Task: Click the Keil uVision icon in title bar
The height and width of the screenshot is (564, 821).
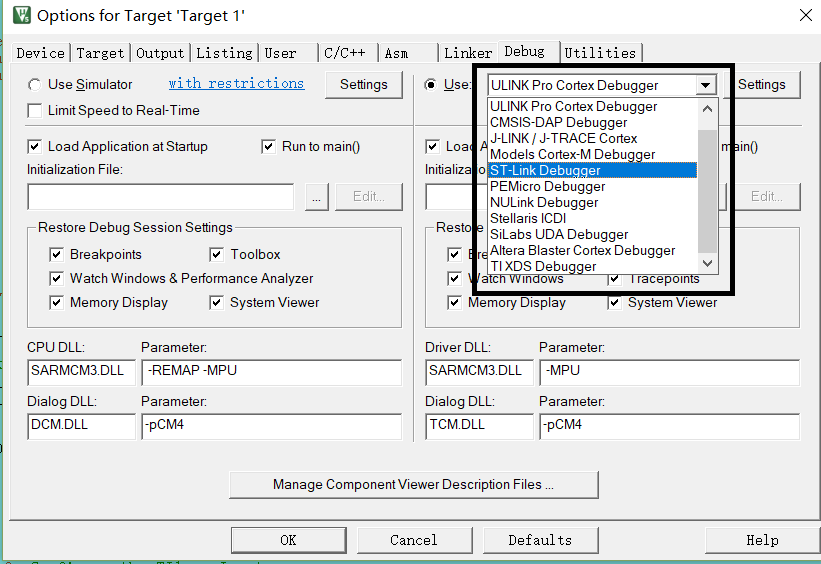Action: (22, 15)
